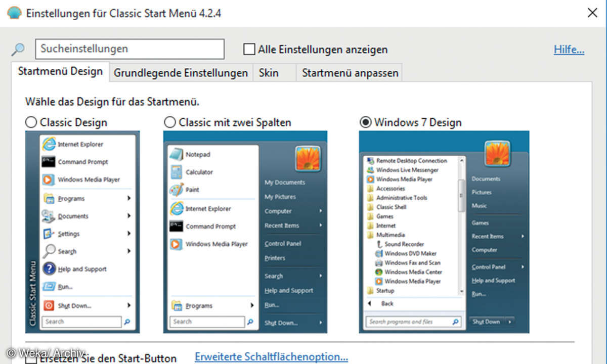This screenshot has width=607, height=364.
Task: Click scrollbar up arrow in Windows 7 preview
Action: coord(461,160)
